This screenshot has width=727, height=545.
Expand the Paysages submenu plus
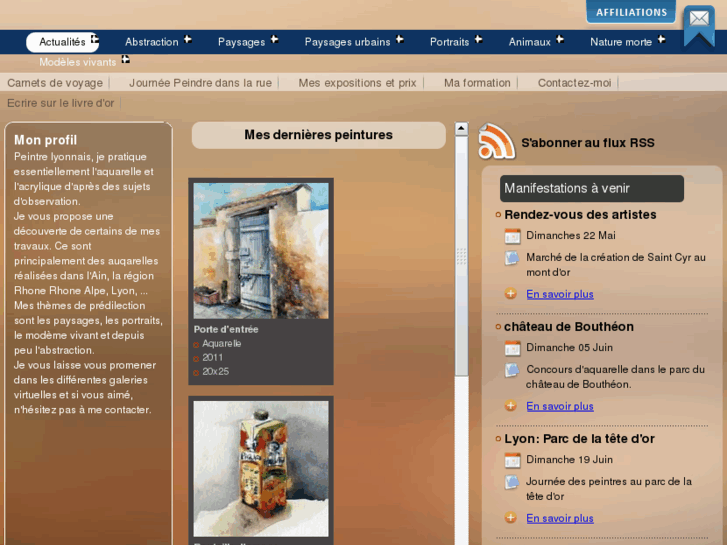274,39
